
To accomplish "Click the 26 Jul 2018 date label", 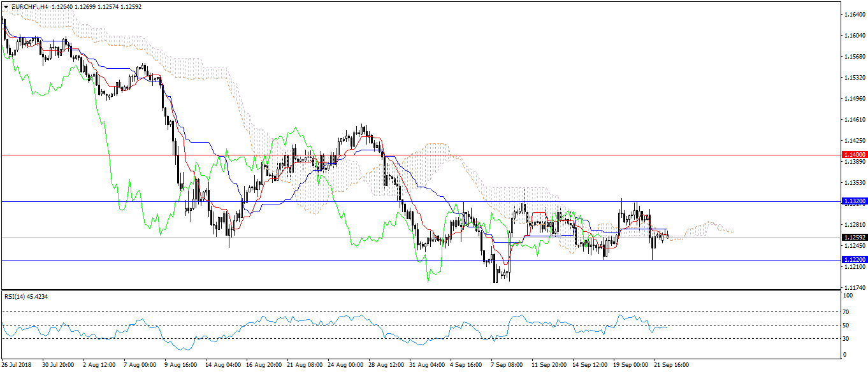I will (17, 366).
